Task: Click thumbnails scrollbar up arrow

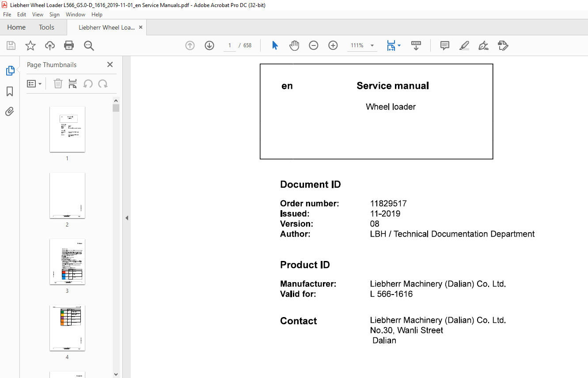Action: tap(116, 100)
